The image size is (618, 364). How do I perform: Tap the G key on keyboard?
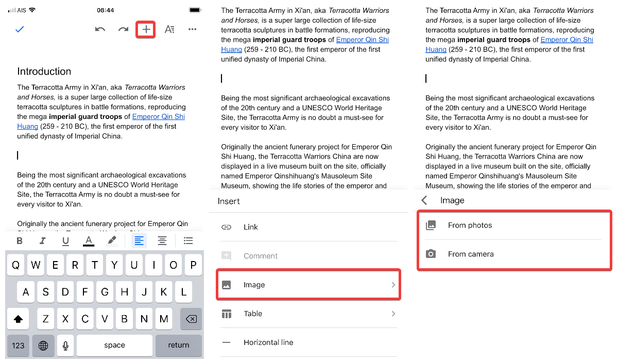(x=105, y=292)
